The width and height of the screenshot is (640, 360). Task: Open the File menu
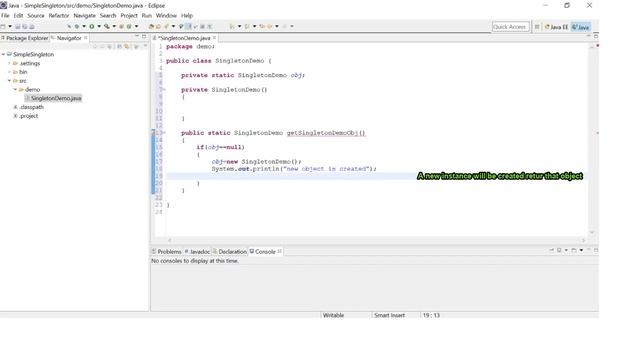click(x=5, y=16)
